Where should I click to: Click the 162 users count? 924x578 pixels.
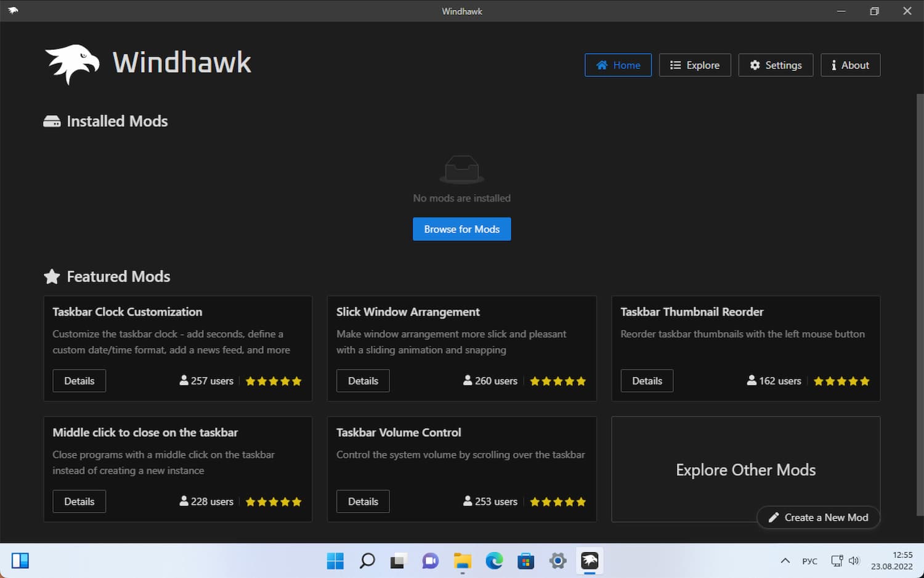(x=774, y=381)
